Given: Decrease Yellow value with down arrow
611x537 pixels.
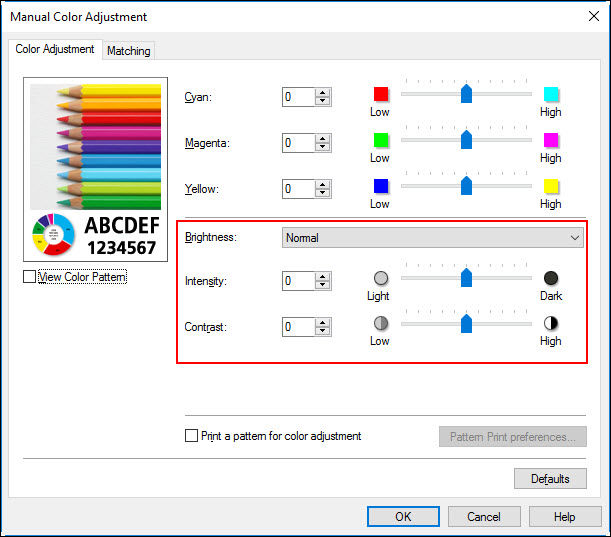Looking at the screenshot, I should point(322,193).
